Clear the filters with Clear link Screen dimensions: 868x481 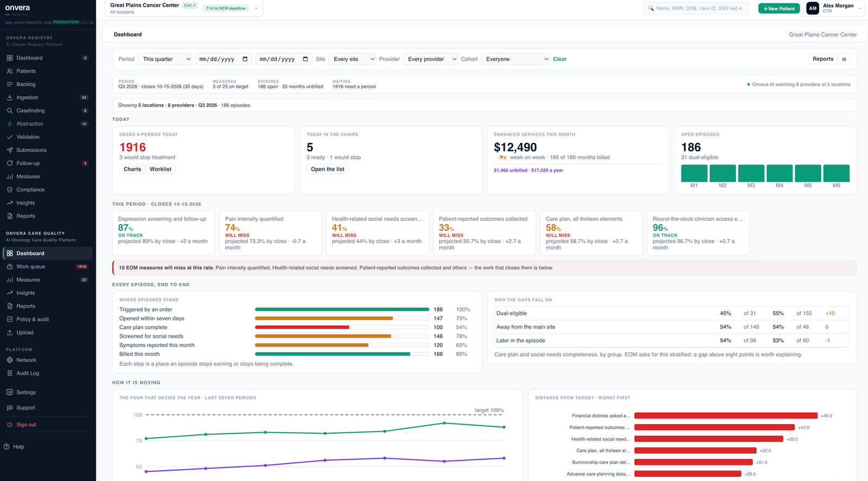560,59
